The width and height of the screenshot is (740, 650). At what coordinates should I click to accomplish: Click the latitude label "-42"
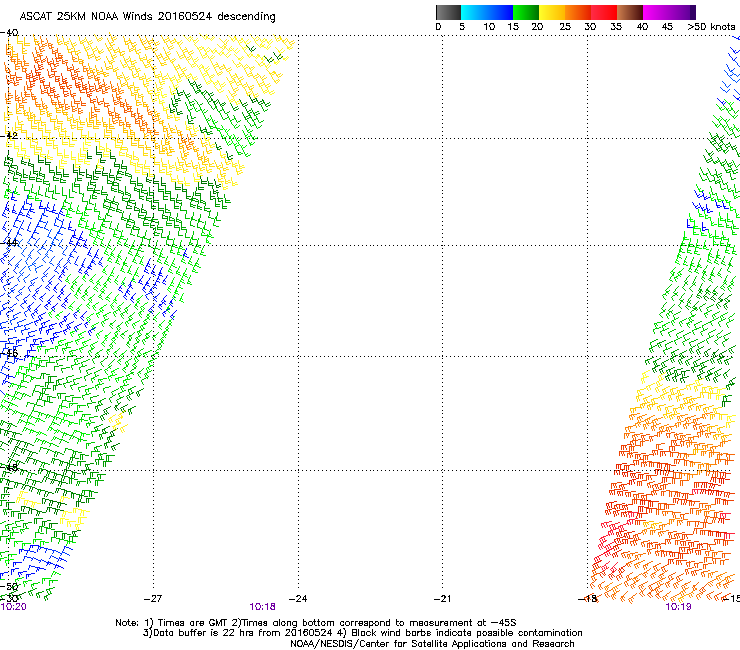click(9, 135)
